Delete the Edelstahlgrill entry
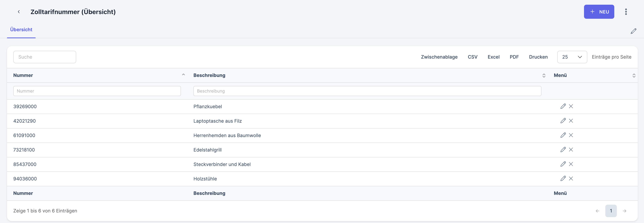 pyautogui.click(x=571, y=150)
